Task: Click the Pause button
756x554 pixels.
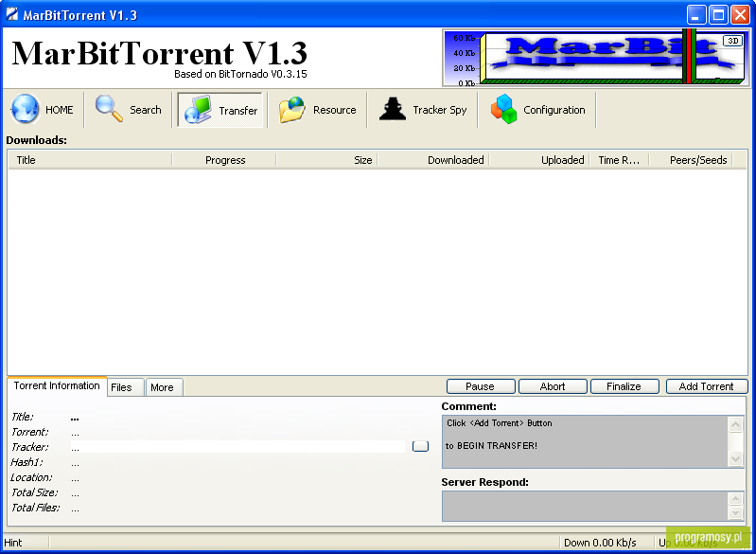Action: point(481,386)
